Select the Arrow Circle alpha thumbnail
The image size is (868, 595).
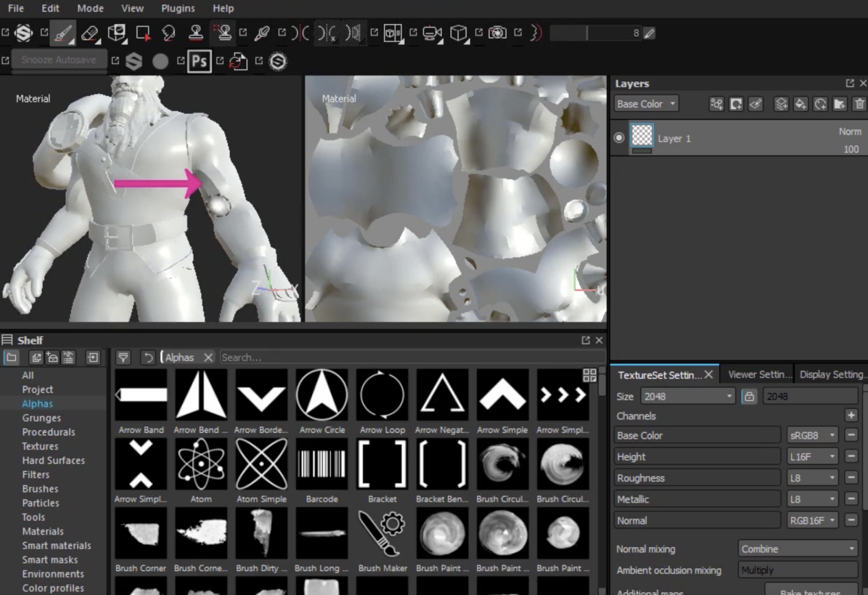(322, 395)
